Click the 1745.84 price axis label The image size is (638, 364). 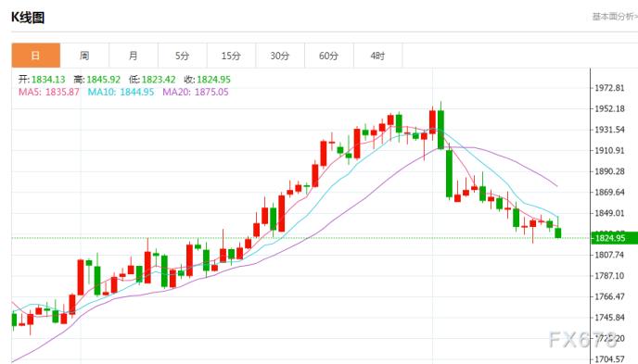point(609,318)
